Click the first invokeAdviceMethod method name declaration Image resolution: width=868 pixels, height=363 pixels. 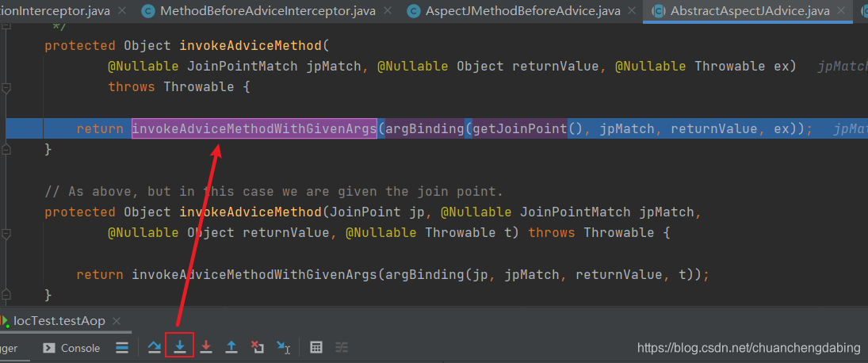tap(250, 45)
